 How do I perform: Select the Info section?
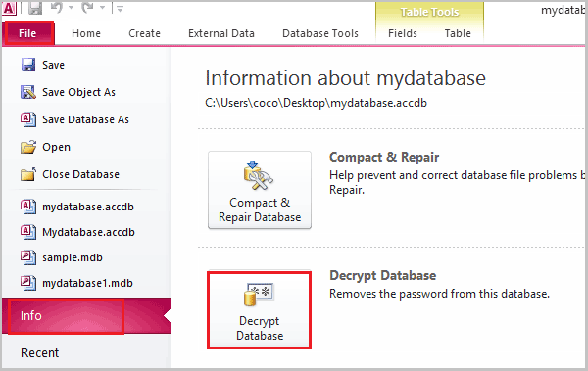click(86, 316)
